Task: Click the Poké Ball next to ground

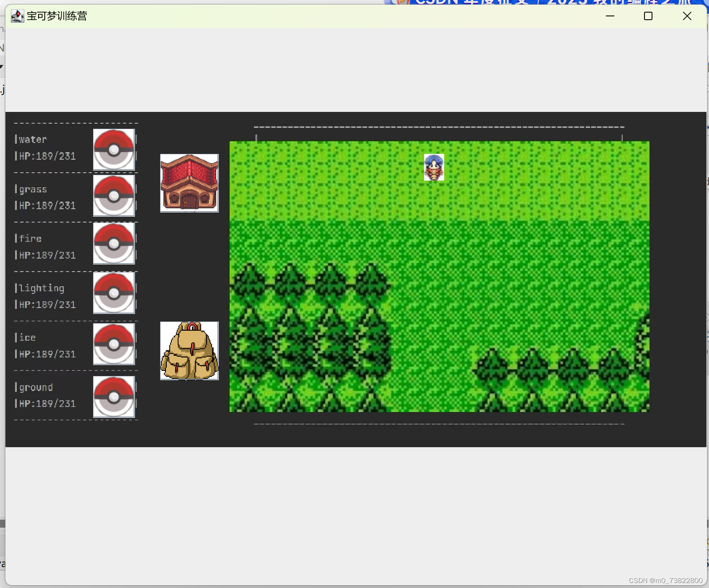Action: pos(114,396)
